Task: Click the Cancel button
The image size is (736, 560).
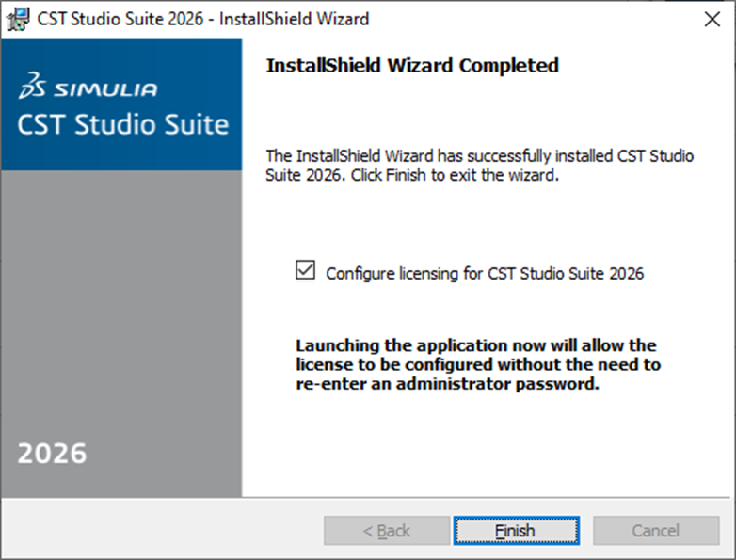Action: 655,531
